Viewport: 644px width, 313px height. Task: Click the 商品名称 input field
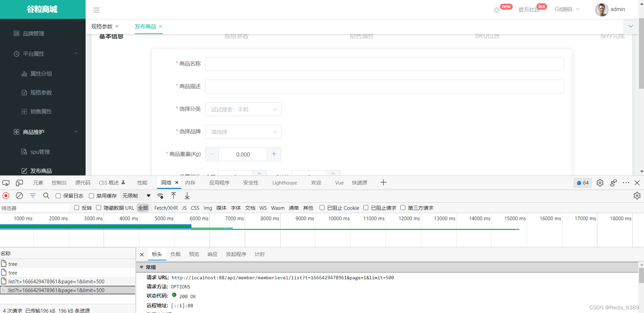click(x=384, y=64)
